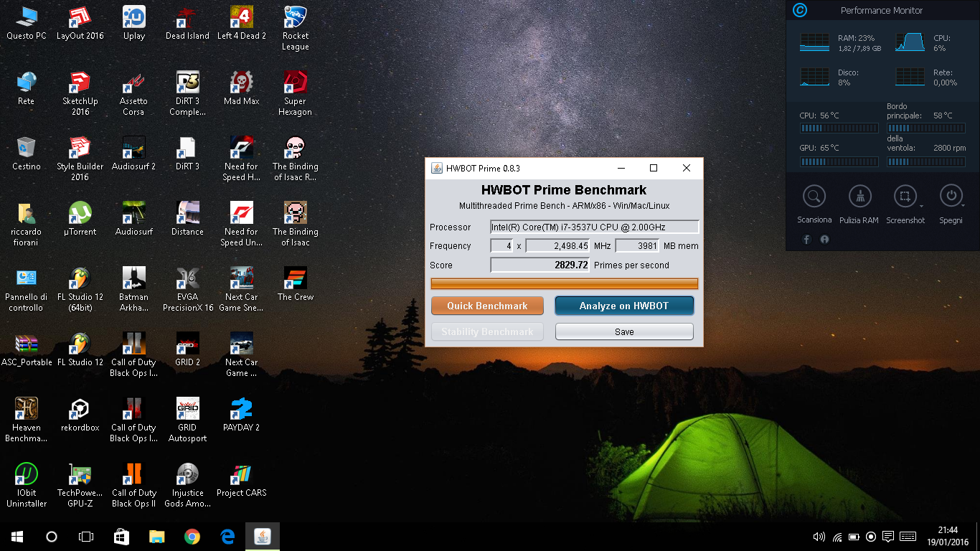Click the volume icon in system tray
The width and height of the screenshot is (980, 551).
819,537
